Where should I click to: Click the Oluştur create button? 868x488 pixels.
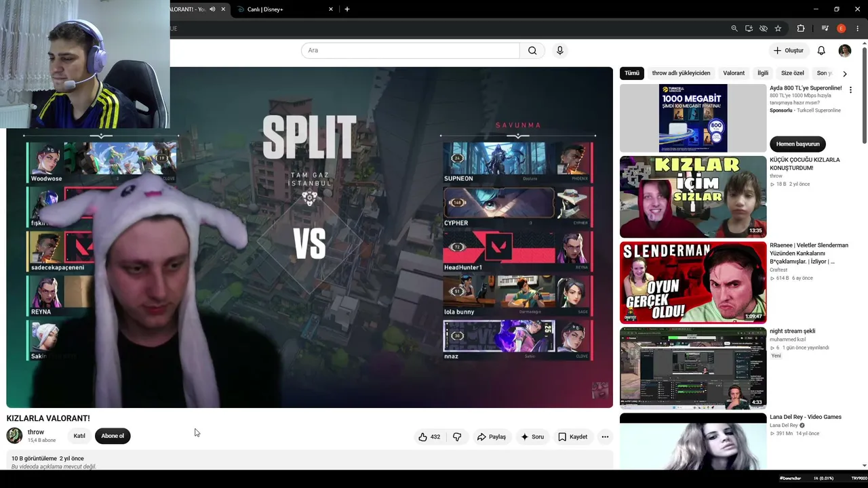(x=788, y=50)
